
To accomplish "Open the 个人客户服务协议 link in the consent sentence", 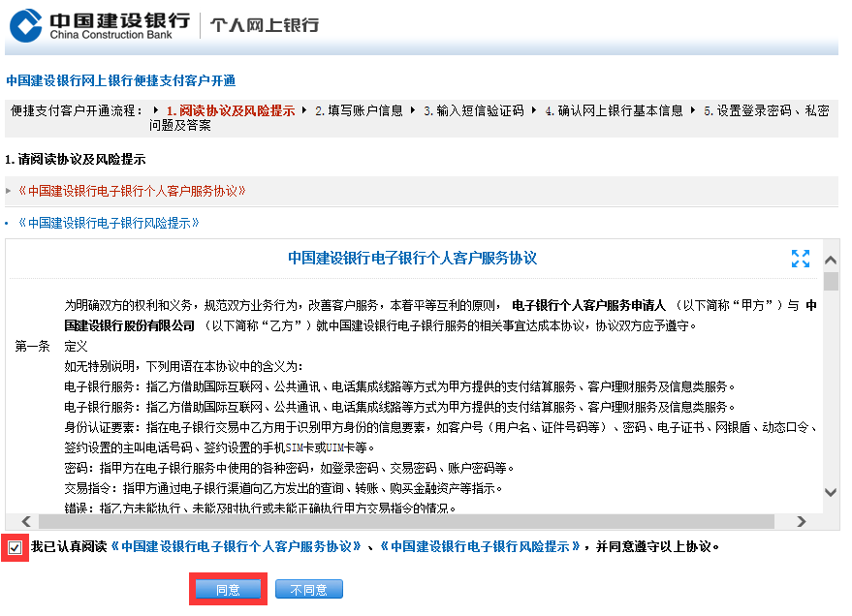I will click(x=237, y=546).
